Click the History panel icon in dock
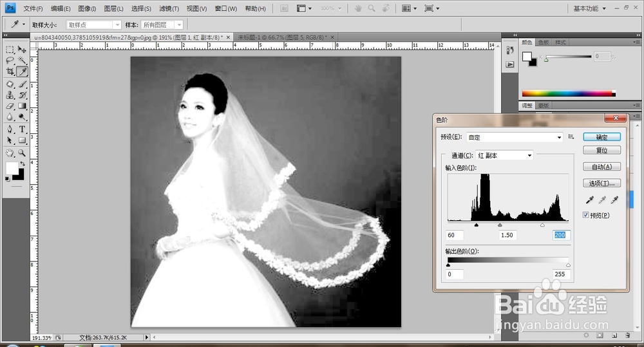Image resolution: width=644 pixels, height=347 pixels. pos(509,50)
